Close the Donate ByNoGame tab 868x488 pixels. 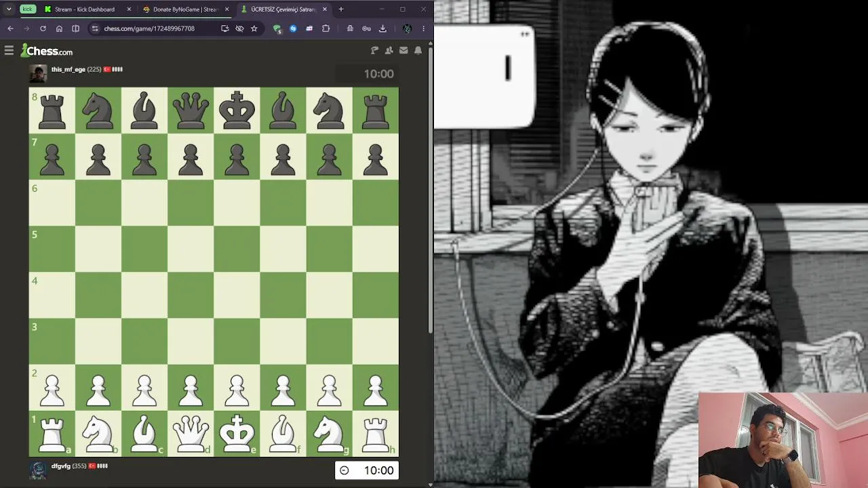[226, 9]
